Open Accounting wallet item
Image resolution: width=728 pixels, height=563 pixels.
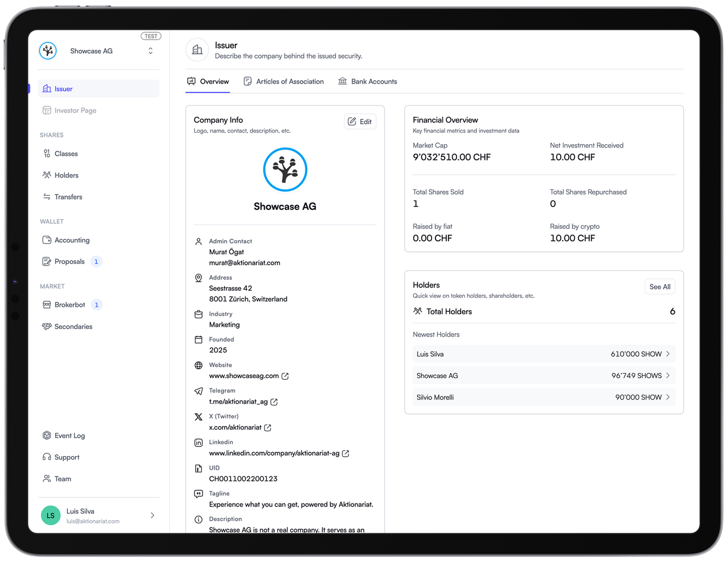(72, 240)
